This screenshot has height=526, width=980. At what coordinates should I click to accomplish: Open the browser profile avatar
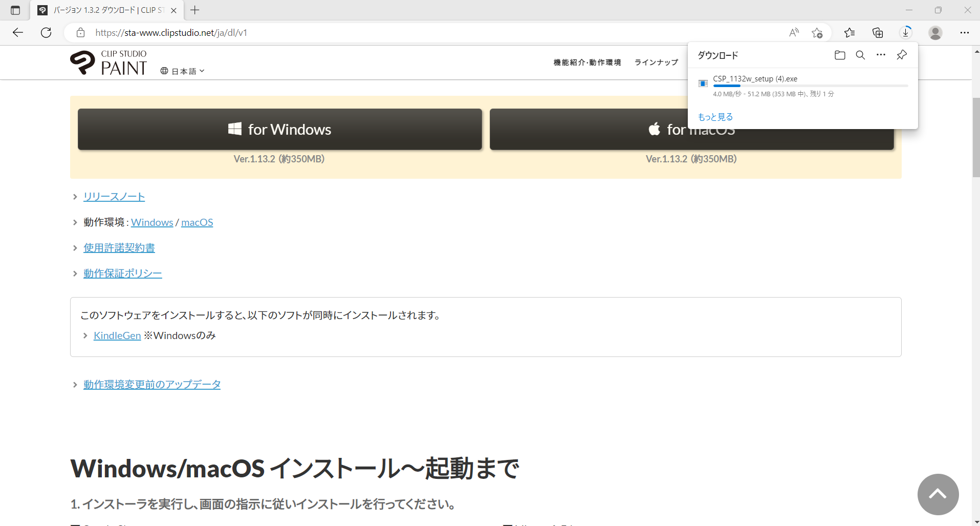(935, 33)
